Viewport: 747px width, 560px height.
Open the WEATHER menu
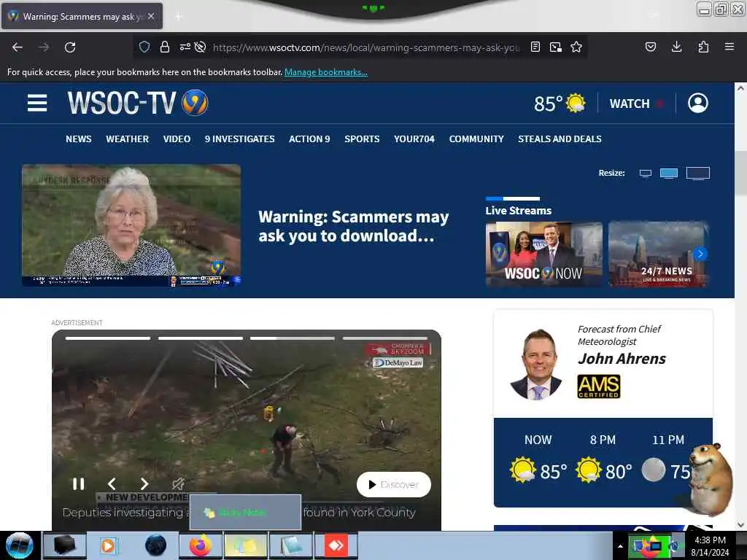click(127, 139)
